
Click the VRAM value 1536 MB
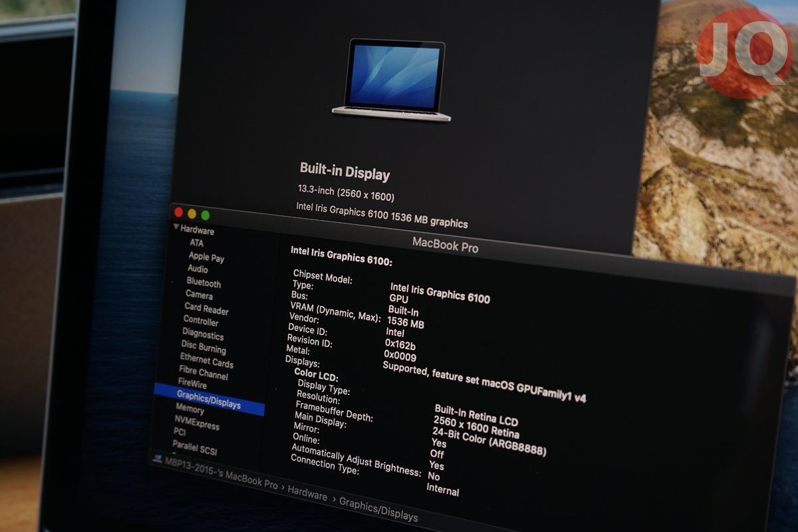point(405,323)
